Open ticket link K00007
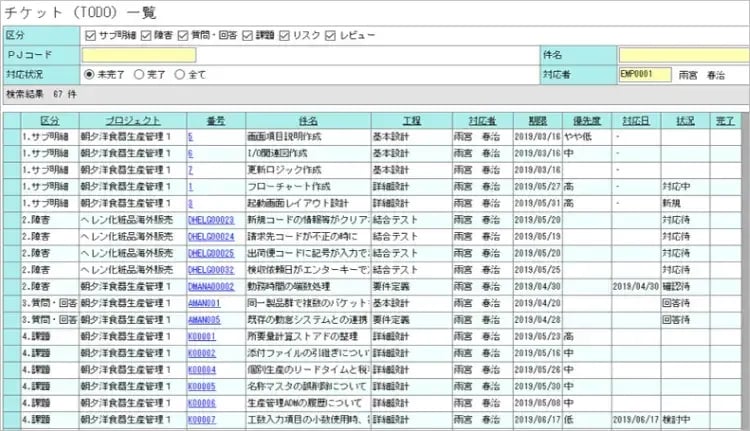 click(x=201, y=418)
